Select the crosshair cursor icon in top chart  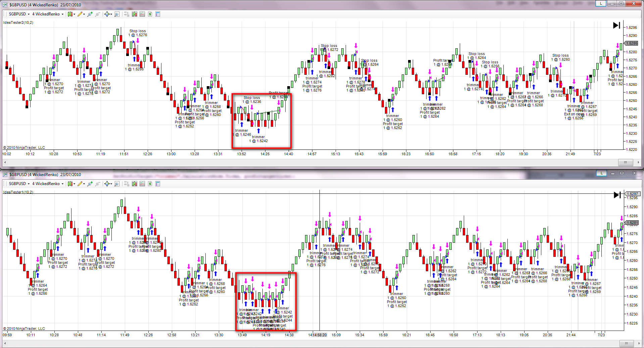click(107, 14)
